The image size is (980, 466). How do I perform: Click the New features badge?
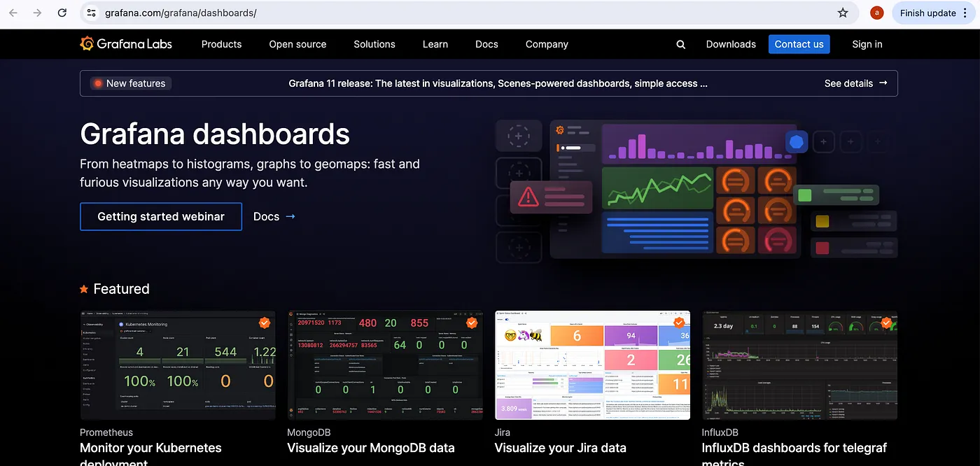(131, 83)
